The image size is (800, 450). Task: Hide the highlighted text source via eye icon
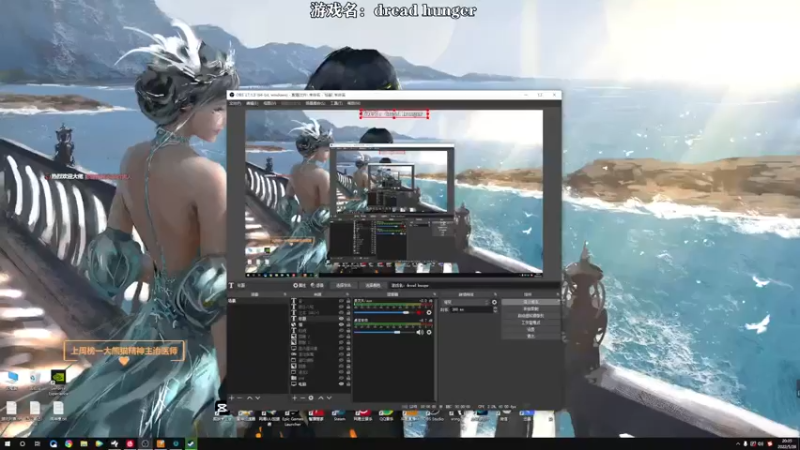tap(341, 319)
